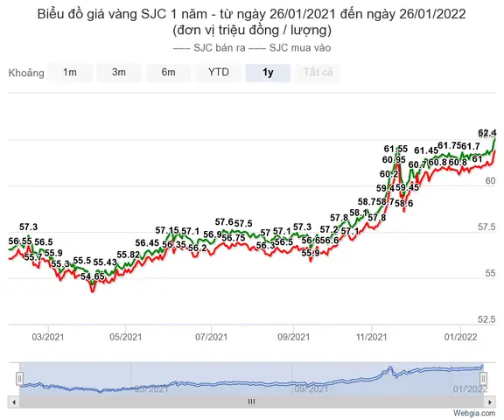Switch chart range to YTD
The height and width of the screenshot is (420, 504).
(x=219, y=73)
